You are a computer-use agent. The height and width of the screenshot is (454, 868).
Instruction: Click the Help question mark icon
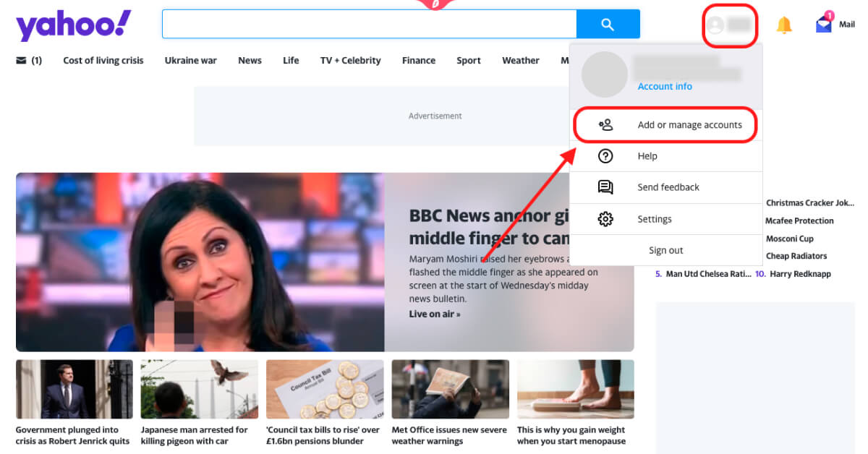(605, 156)
